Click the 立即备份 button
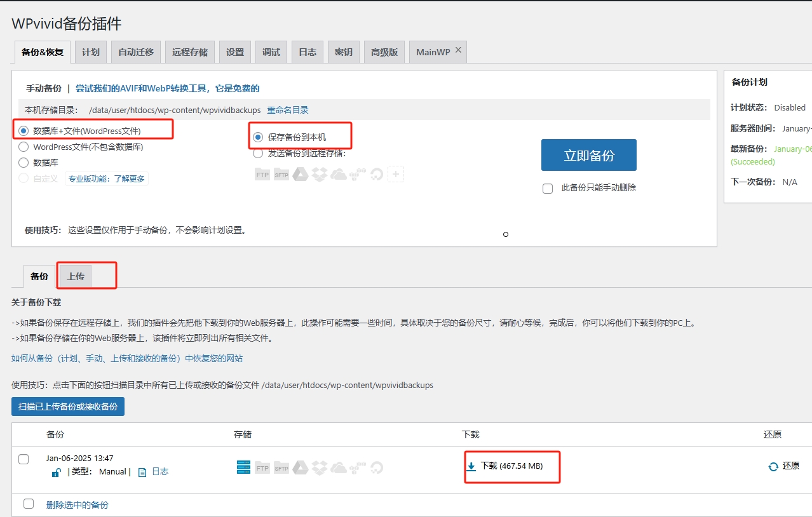 589,155
